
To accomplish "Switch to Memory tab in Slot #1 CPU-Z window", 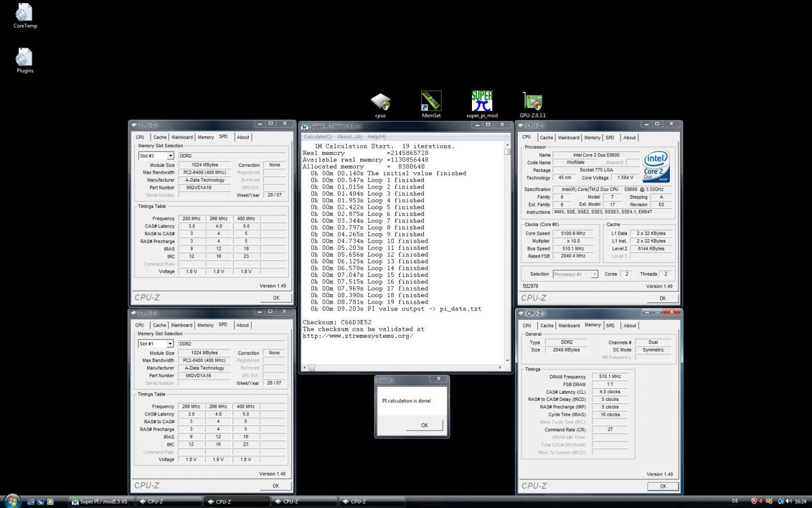I will [x=205, y=325].
